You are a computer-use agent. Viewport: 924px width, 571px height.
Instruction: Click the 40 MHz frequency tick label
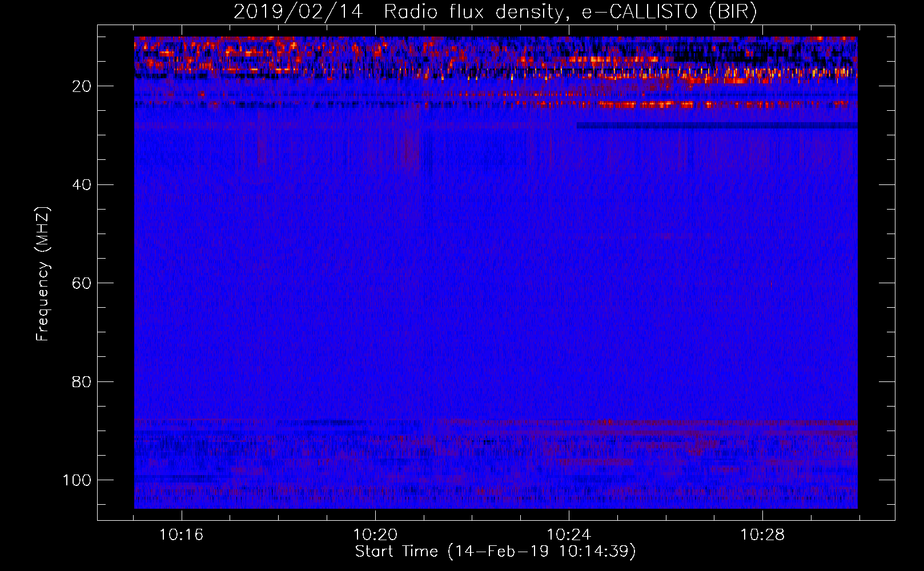coord(82,185)
